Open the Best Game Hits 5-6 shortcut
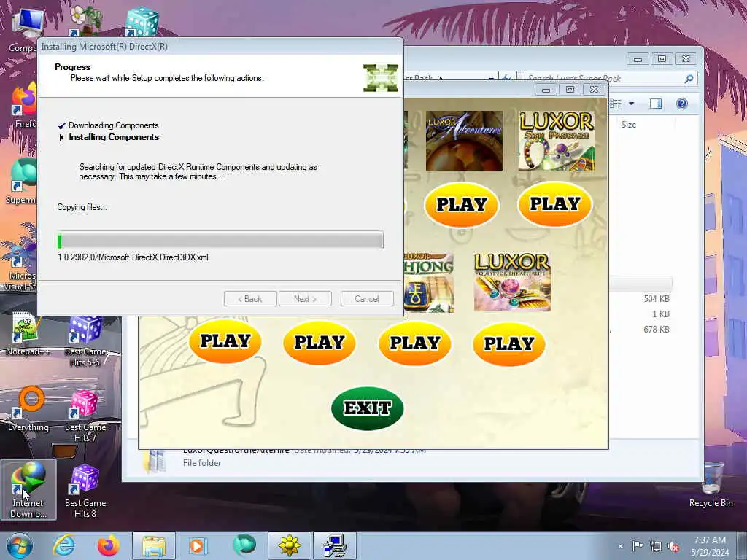This screenshot has width=747, height=560. (x=85, y=341)
